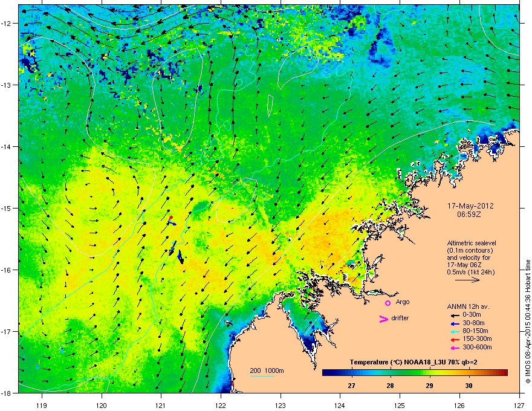Click the 'Argo' legend label
The width and height of the screenshot is (532, 411).
403,302
